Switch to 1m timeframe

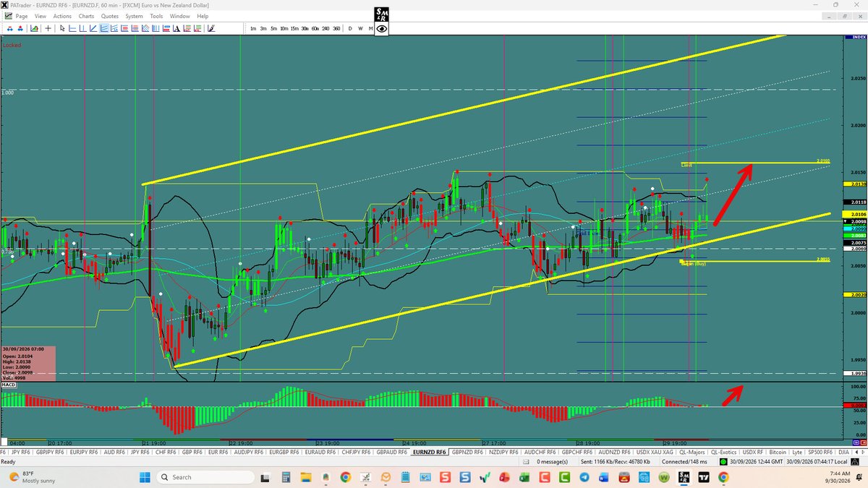tap(253, 29)
